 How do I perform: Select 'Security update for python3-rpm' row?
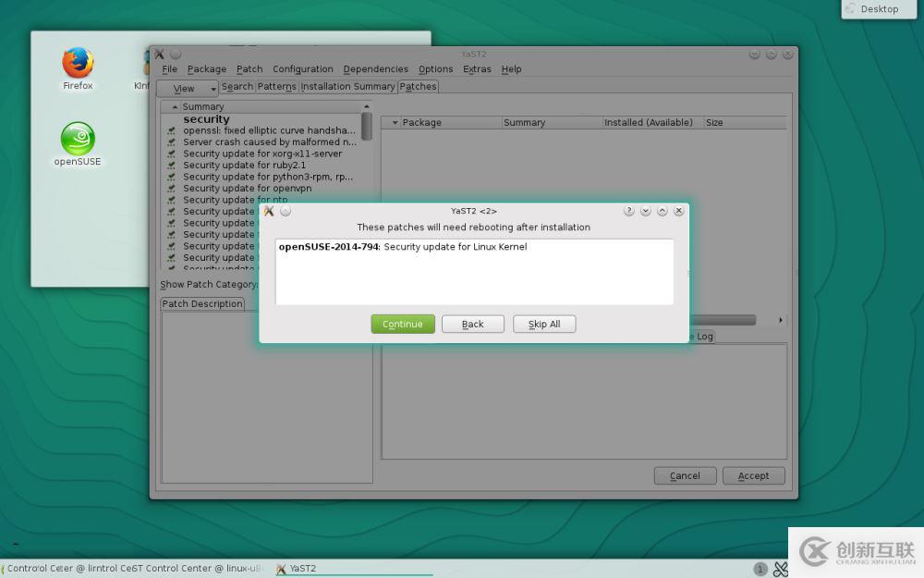click(268, 177)
